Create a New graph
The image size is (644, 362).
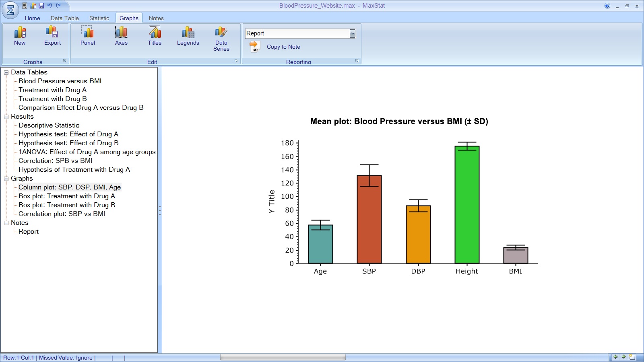coord(20,36)
